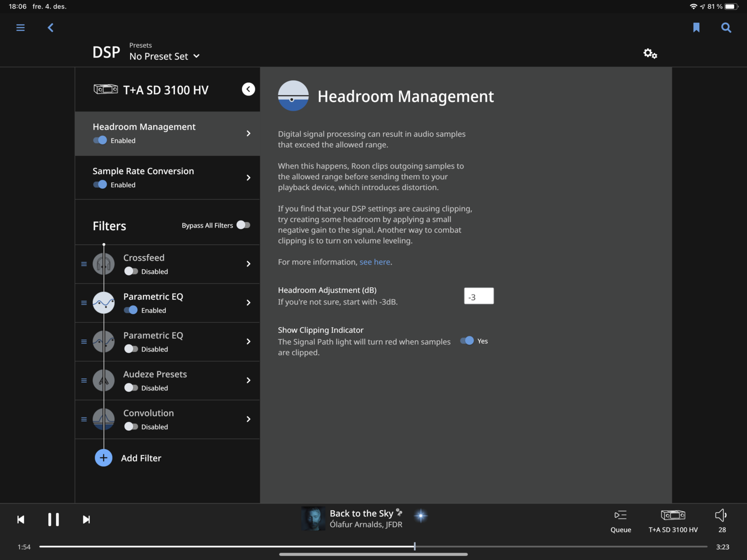Click the Audeze Presets icon

tap(104, 381)
